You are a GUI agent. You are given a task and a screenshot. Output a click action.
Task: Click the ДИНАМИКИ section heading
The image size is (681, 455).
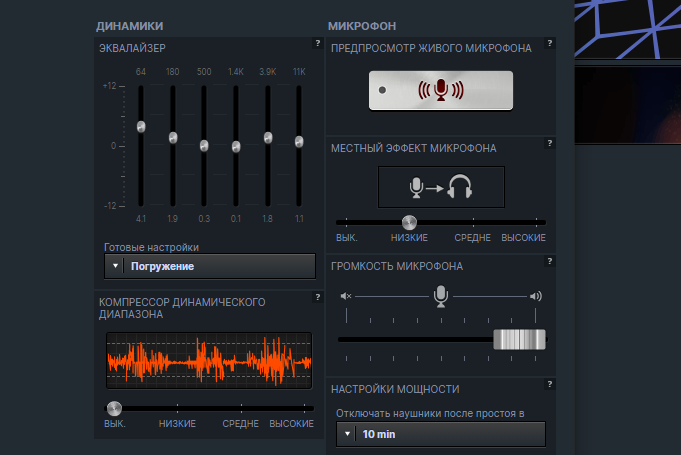coord(129,26)
